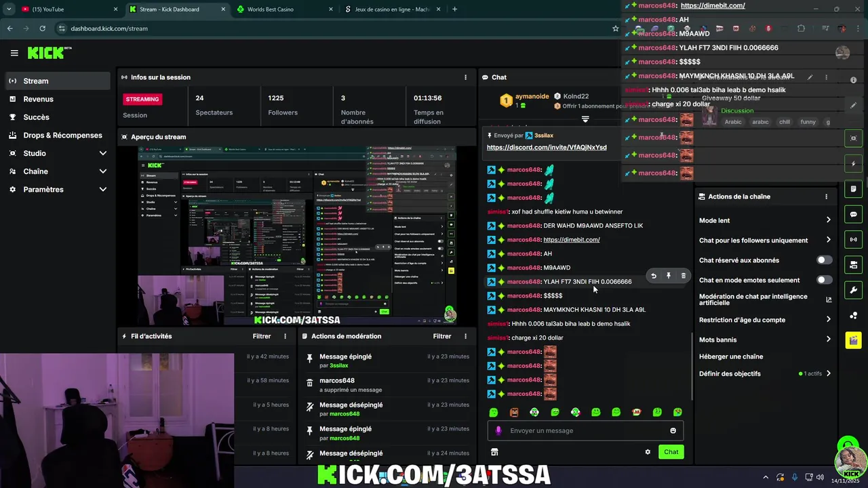Viewport: 868px width, 488px height.
Task: Open three-dot menu of Infos sur la session
Action: pos(465,77)
